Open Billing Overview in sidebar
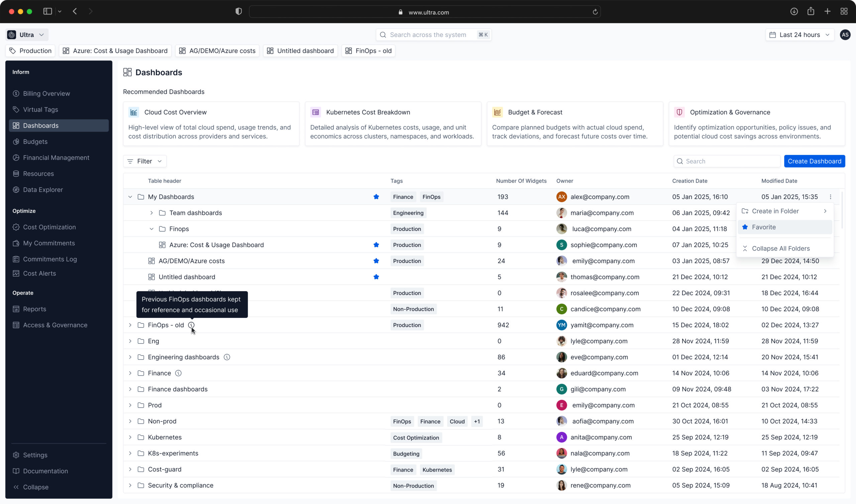 [46, 94]
